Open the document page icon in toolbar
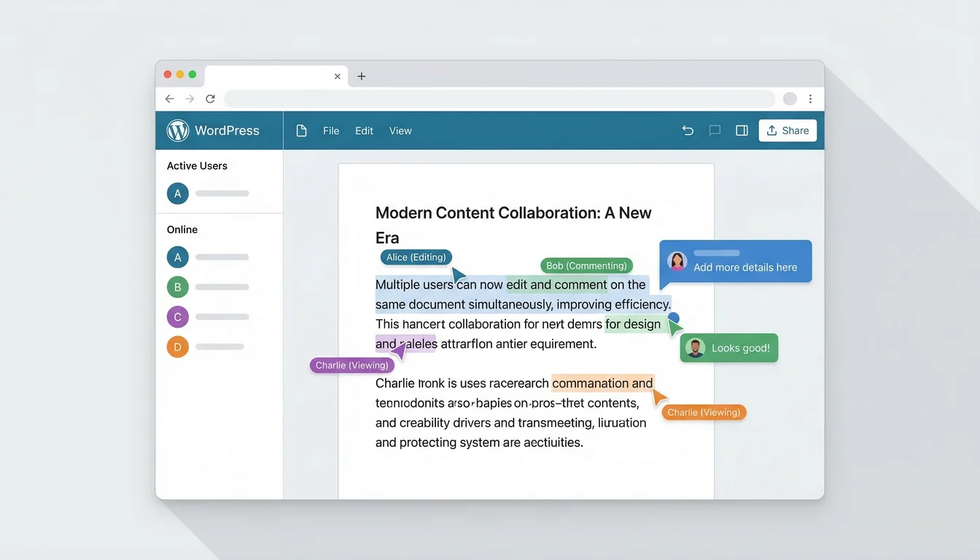Viewport: 980px width, 560px height. (x=301, y=131)
